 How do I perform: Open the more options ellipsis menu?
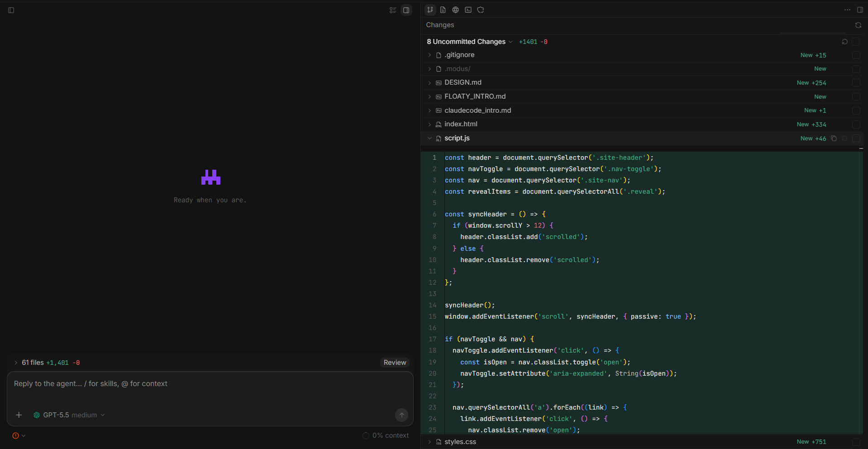pyautogui.click(x=847, y=10)
